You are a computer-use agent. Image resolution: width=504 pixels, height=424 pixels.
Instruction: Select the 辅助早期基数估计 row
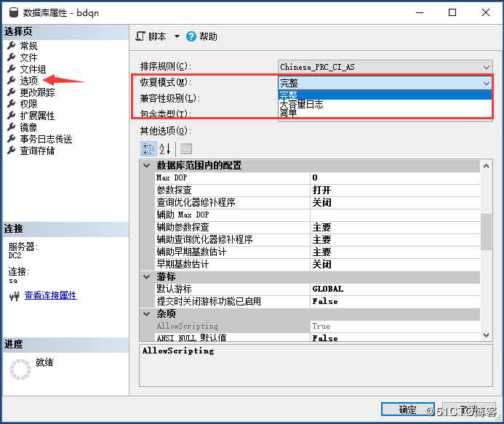tap(318, 252)
